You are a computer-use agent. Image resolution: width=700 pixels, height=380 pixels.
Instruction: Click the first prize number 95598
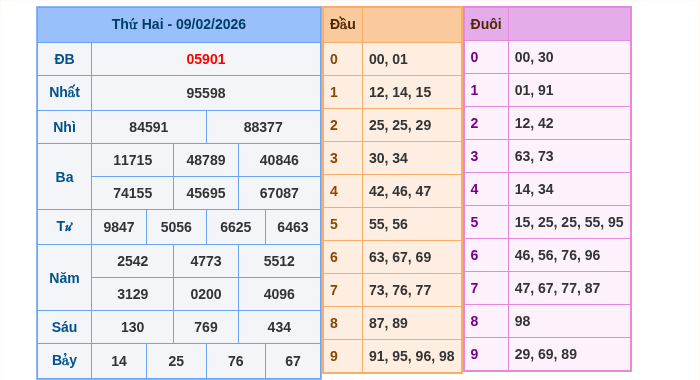coord(206,93)
